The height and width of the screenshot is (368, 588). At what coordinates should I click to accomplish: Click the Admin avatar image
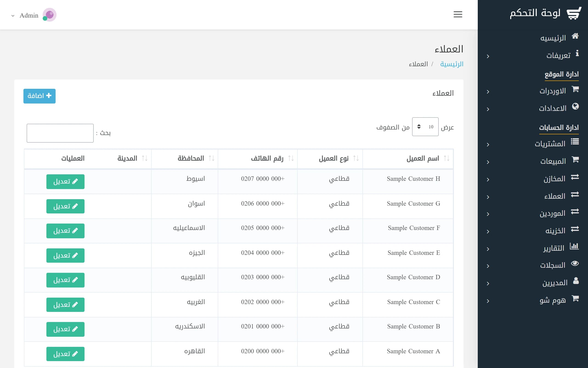[50, 15]
